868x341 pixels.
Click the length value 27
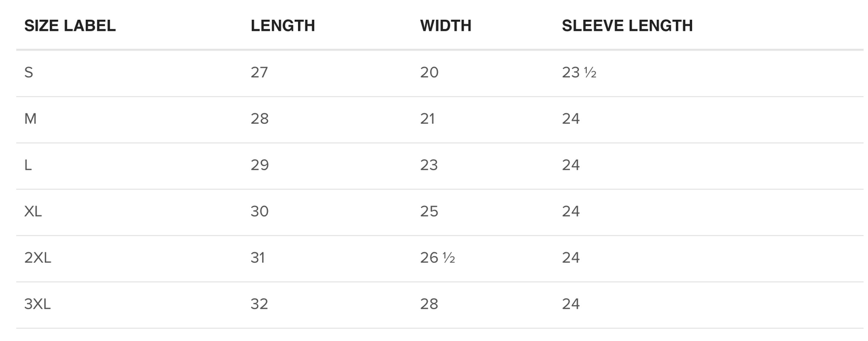pos(259,72)
